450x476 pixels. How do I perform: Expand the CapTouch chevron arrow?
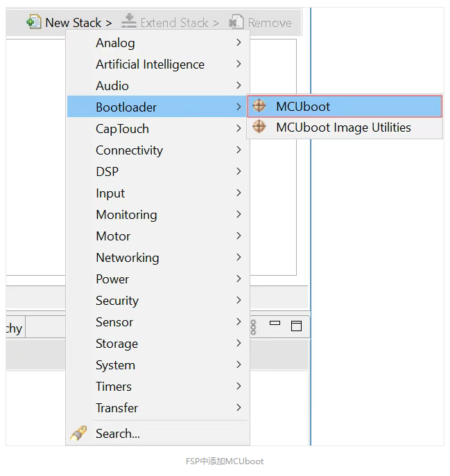tap(239, 128)
